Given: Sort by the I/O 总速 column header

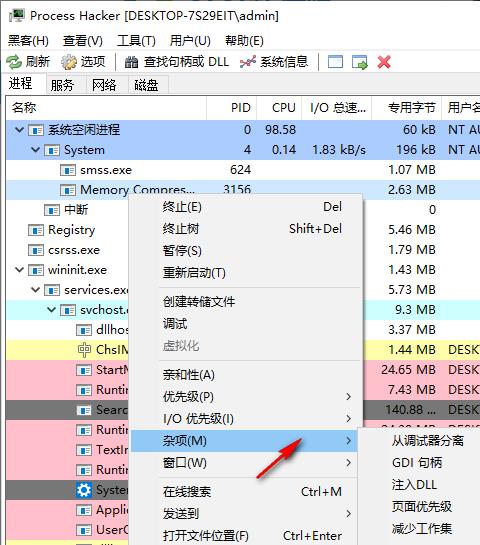Looking at the screenshot, I should [x=337, y=108].
